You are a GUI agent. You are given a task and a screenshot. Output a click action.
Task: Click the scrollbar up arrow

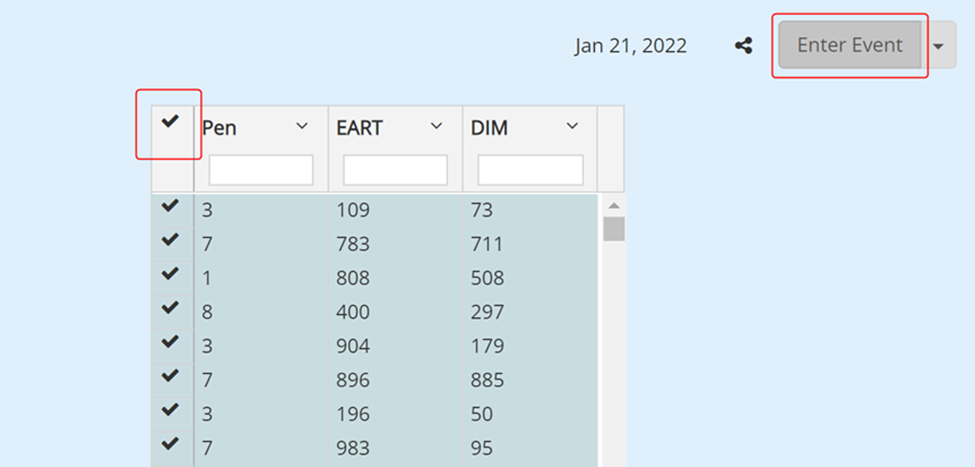pos(614,205)
